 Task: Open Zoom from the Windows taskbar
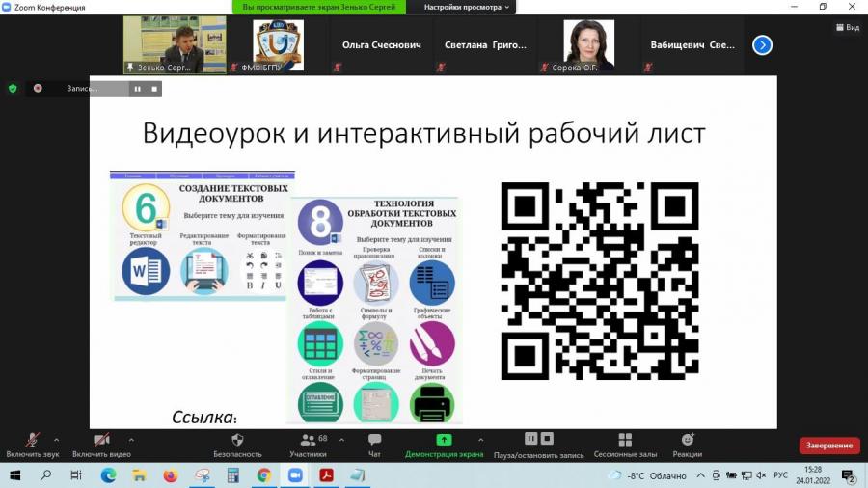tap(295, 475)
